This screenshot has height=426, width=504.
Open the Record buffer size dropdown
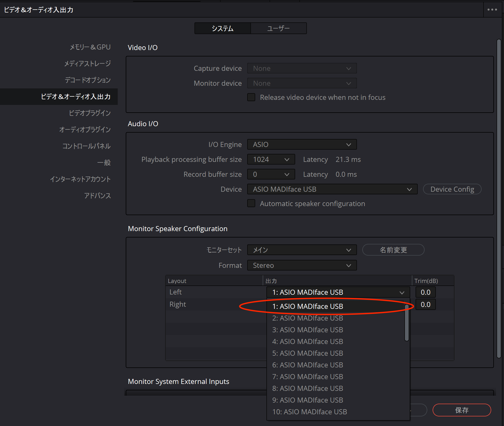(271, 174)
